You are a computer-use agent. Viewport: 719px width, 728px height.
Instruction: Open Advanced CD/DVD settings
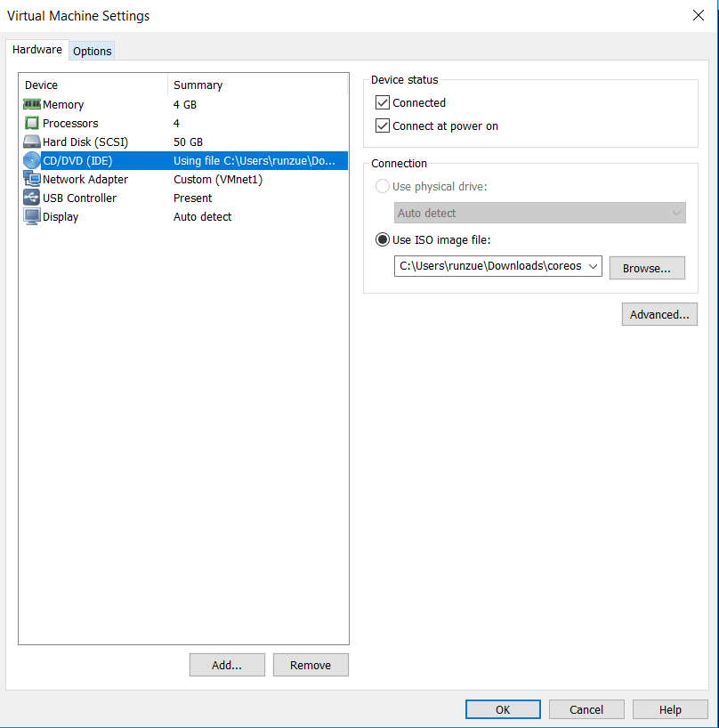[659, 314]
